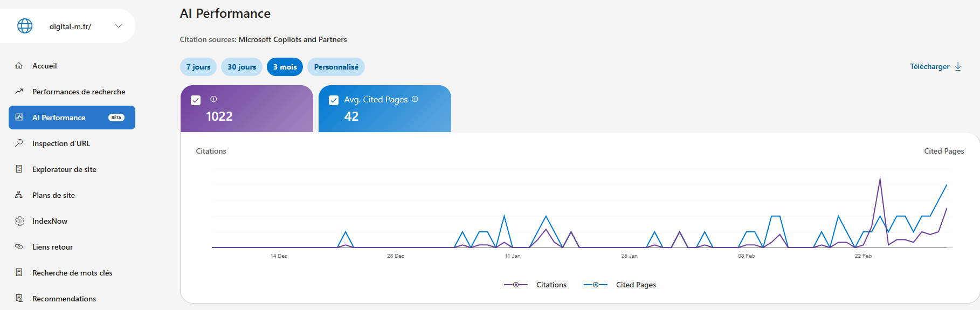Open the Personnalisé custom date range
The image size is (980, 310).
pyautogui.click(x=336, y=67)
